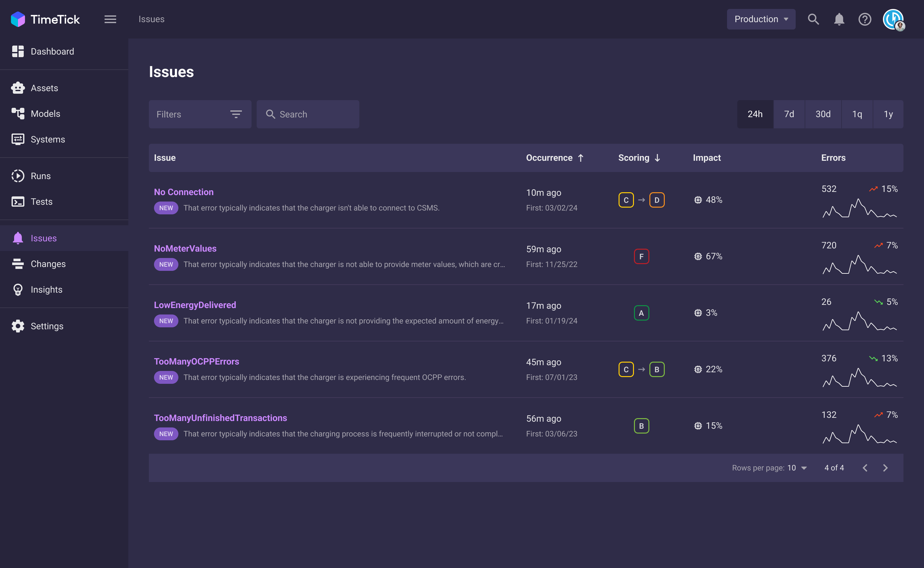This screenshot has height=568, width=924.
Task: Open Settings in the sidebar
Action: [47, 326]
